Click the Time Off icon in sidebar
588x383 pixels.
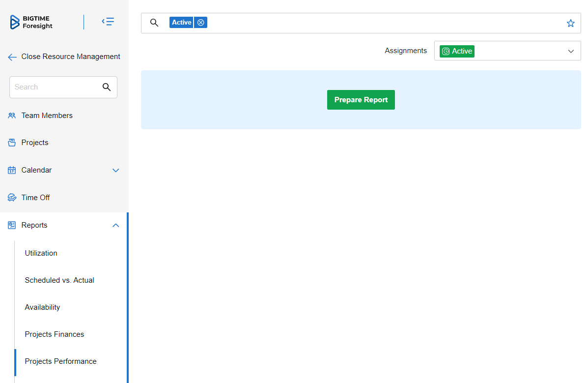pyautogui.click(x=12, y=198)
